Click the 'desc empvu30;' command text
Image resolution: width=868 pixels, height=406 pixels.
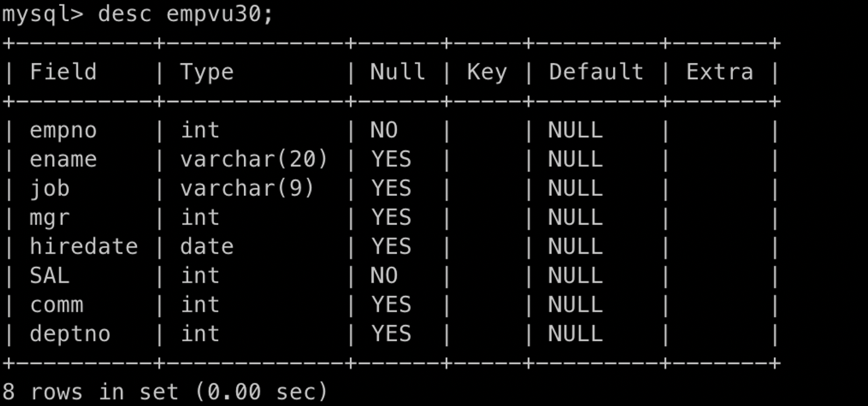pos(186,14)
